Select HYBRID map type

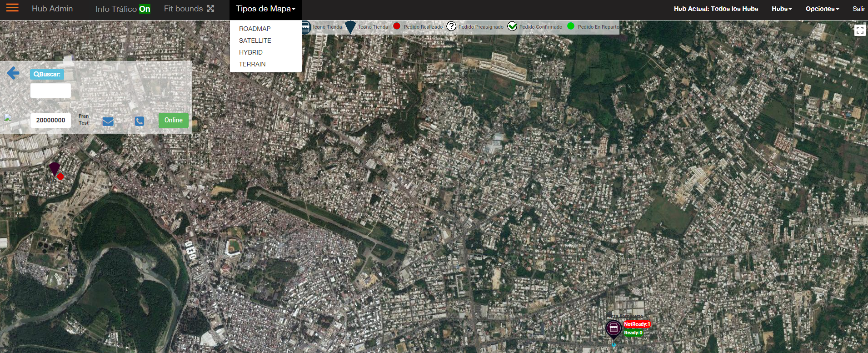(x=251, y=52)
